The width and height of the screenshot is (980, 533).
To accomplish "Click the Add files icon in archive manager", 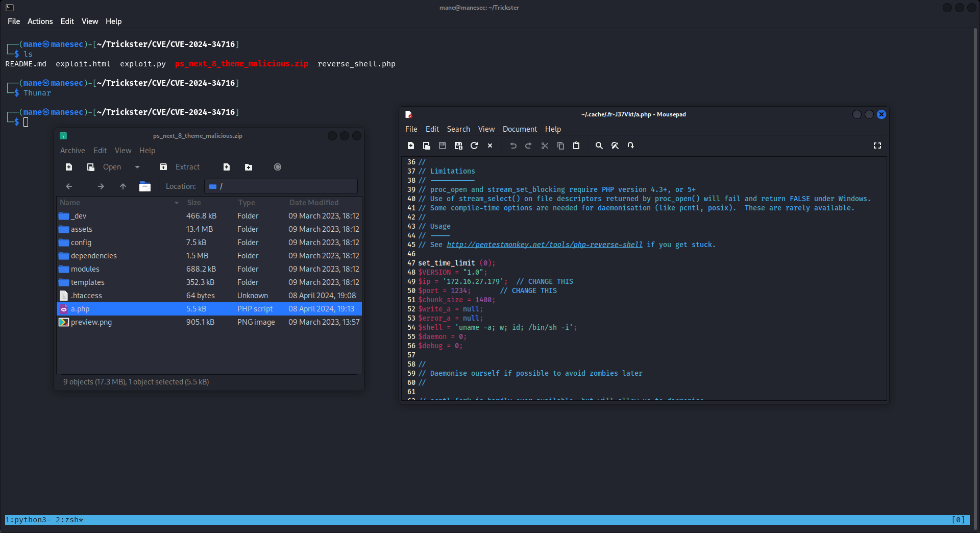I will tap(227, 167).
